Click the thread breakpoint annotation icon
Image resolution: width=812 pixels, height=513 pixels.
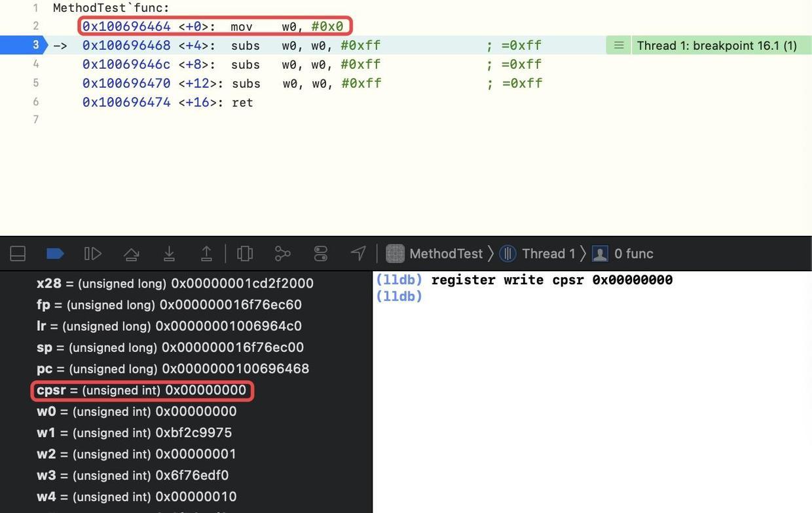coord(618,45)
